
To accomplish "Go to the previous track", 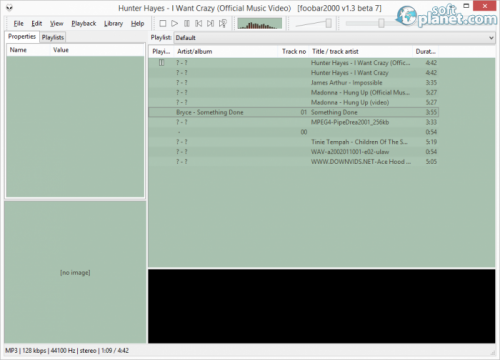I will click(x=199, y=23).
